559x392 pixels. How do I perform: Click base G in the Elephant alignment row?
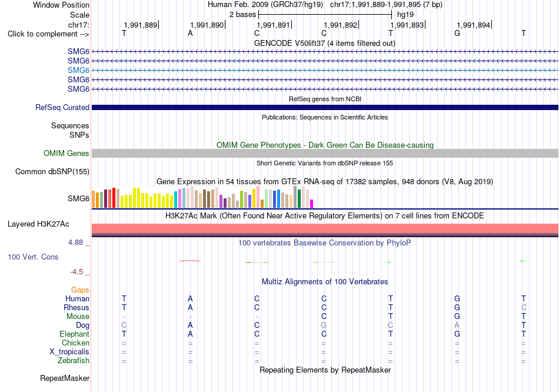point(457,334)
